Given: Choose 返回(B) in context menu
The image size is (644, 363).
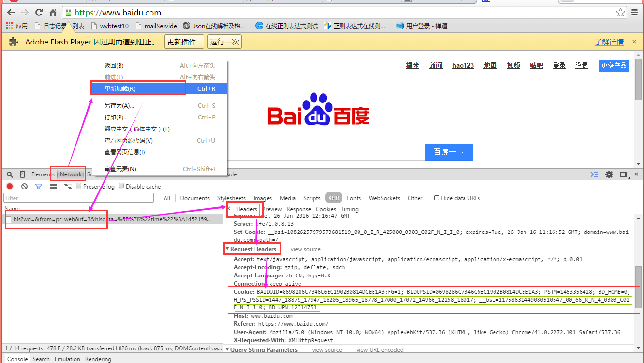Looking at the screenshot, I should click(159, 65).
